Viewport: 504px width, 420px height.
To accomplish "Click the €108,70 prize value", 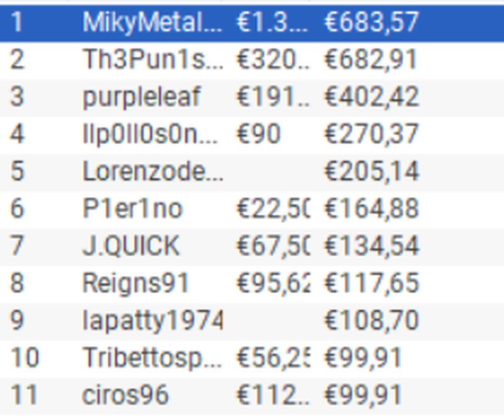I will click(372, 321).
